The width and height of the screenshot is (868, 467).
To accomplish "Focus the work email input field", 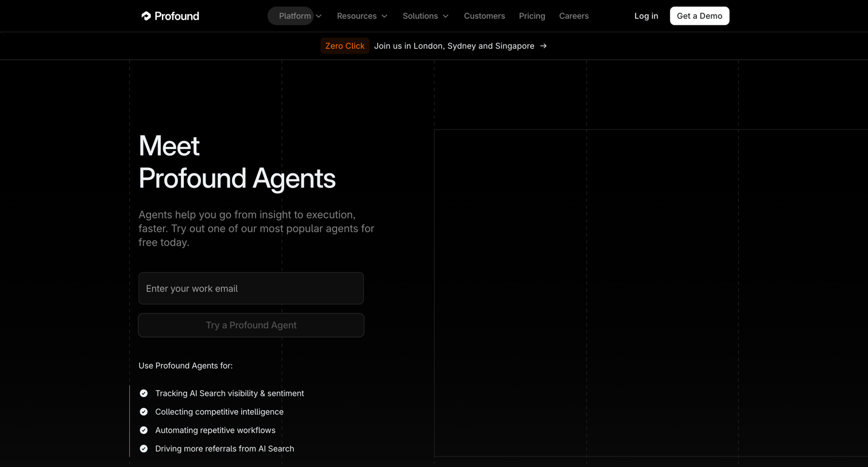I will 251,289.
